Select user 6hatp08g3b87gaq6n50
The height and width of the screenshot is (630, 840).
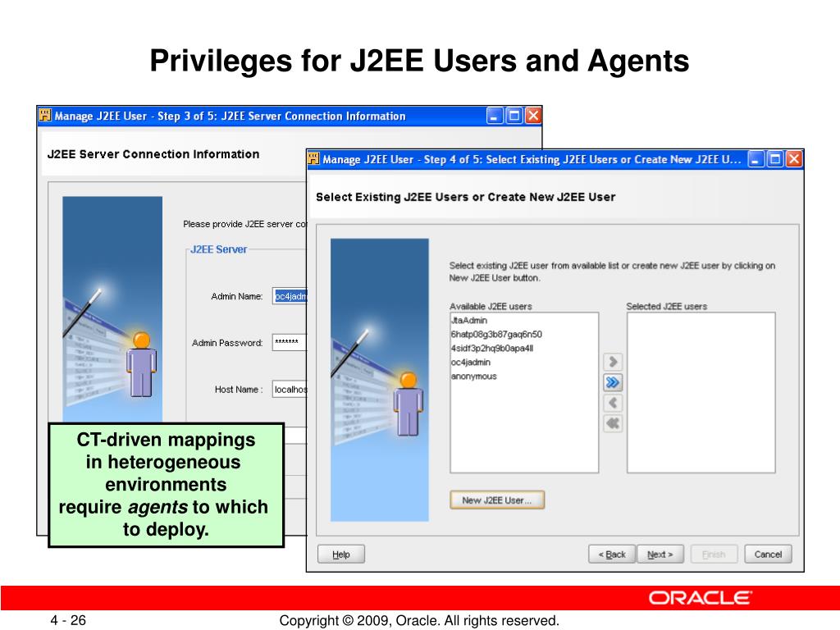click(x=496, y=335)
